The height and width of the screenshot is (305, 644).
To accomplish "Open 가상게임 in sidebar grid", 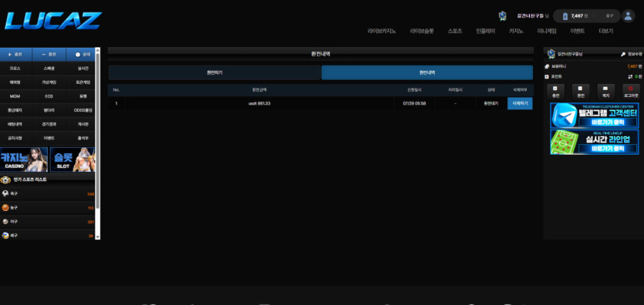I will (49, 82).
